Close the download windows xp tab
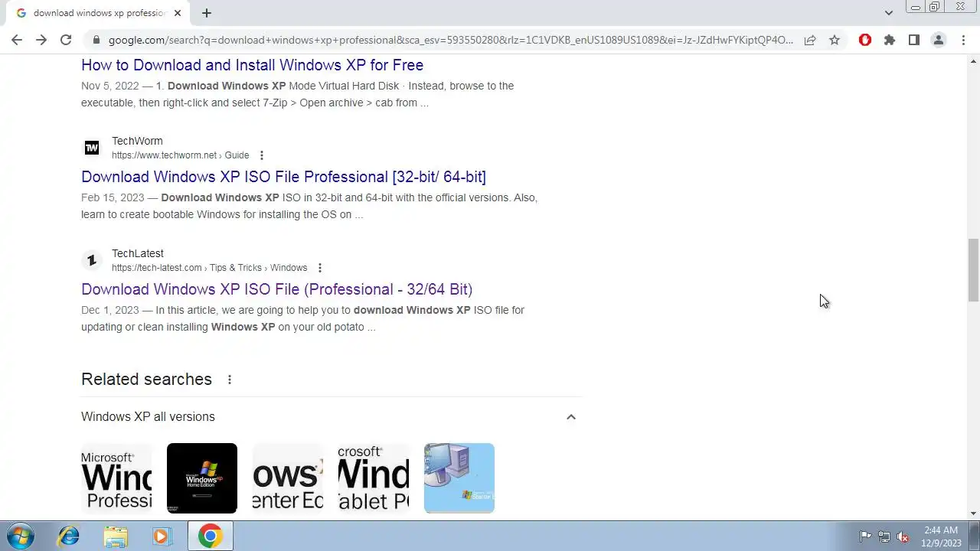The width and height of the screenshot is (980, 551). [x=178, y=13]
